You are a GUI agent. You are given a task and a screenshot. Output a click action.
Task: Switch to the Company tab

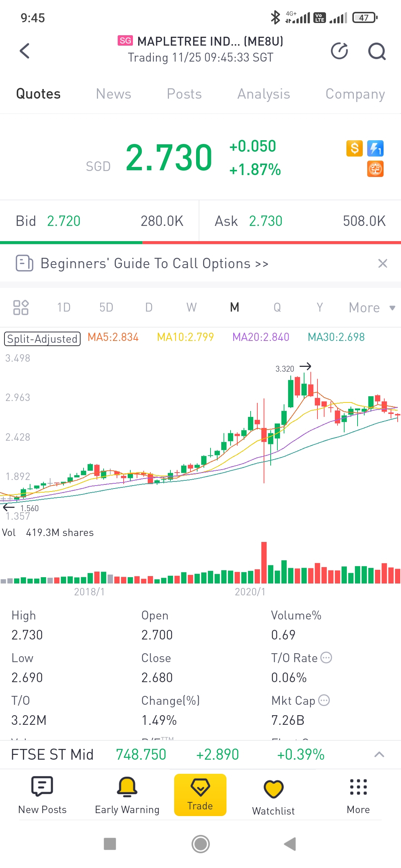(x=355, y=94)
